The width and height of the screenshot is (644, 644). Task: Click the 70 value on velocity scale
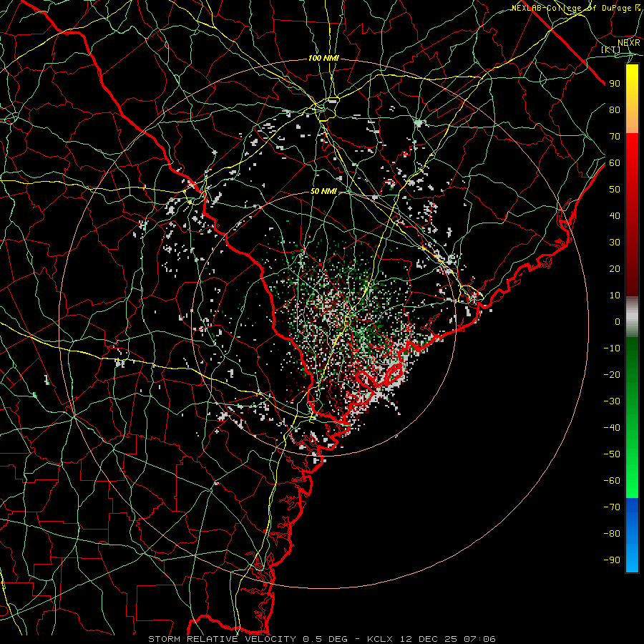tap(615, 137)
